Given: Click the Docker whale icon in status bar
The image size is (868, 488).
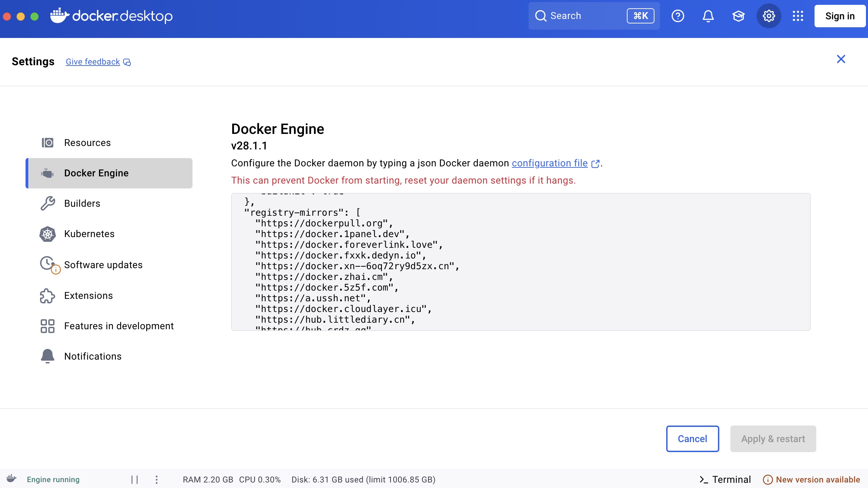Looking at the screenshot, I should point(11,479).
